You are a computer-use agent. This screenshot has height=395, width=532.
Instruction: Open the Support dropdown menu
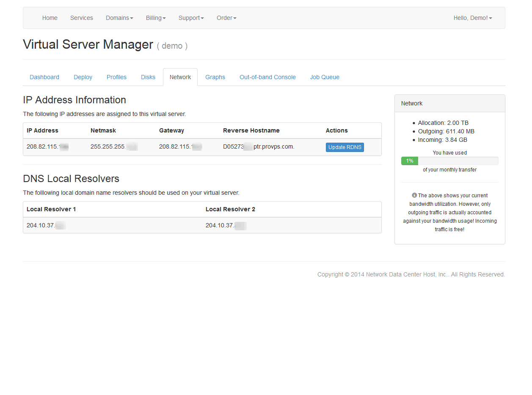[x=191, y=18]
